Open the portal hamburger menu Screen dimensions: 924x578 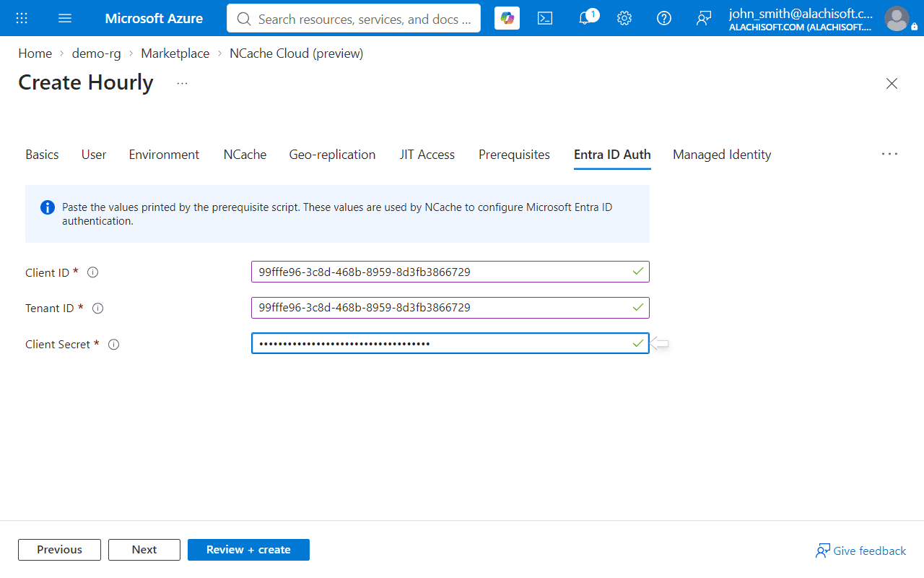65,18
